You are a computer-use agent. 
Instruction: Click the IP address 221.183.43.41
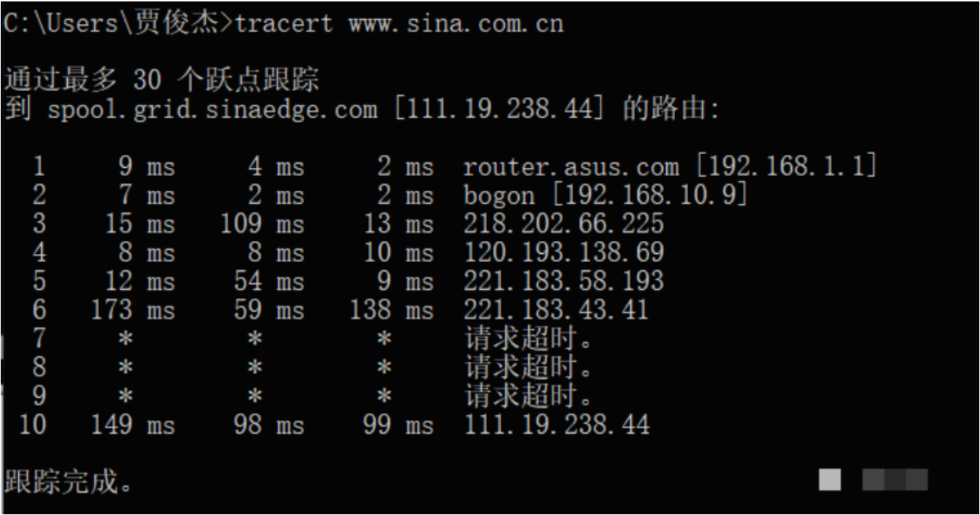[x=556, y=310]
